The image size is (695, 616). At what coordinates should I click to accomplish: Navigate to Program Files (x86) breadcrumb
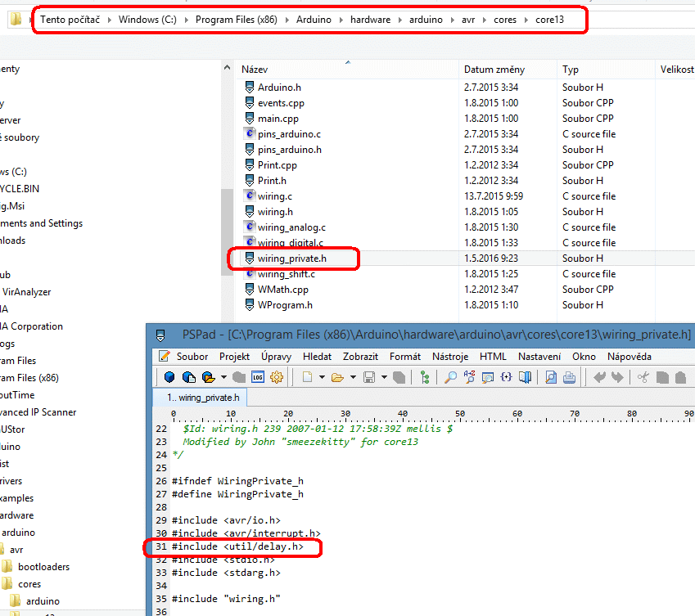[x=237, y=20]
